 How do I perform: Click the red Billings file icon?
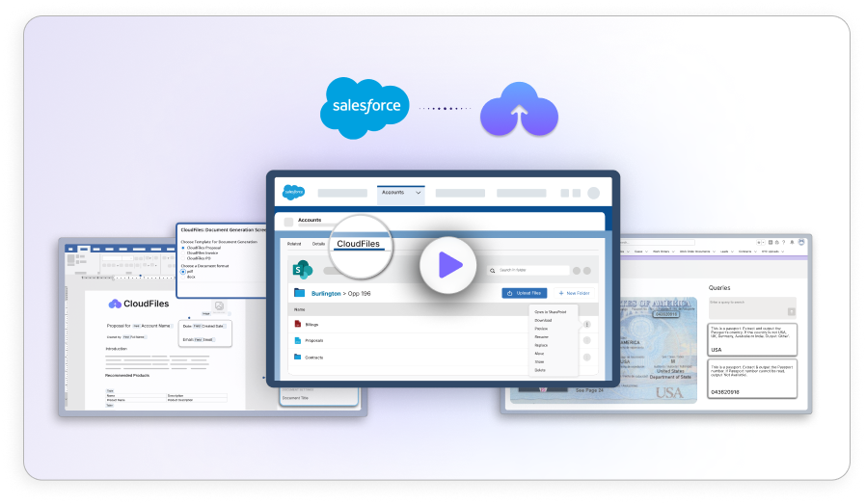(298, 324)
